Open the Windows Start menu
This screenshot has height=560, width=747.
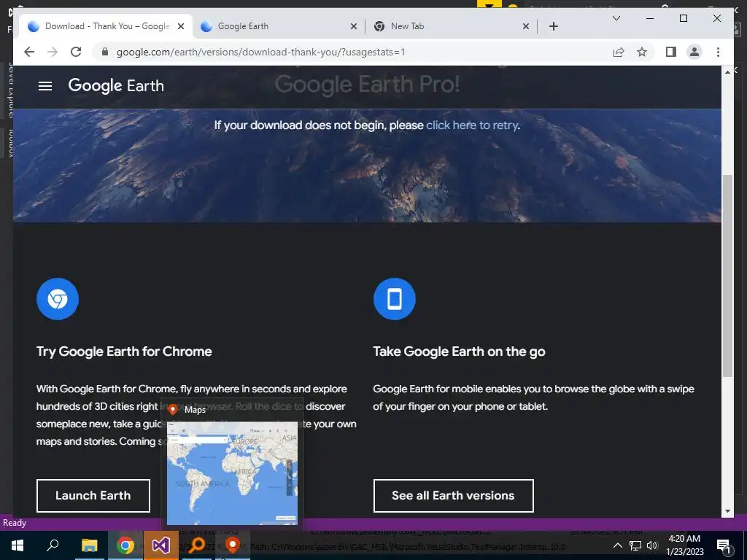(18, 545)
